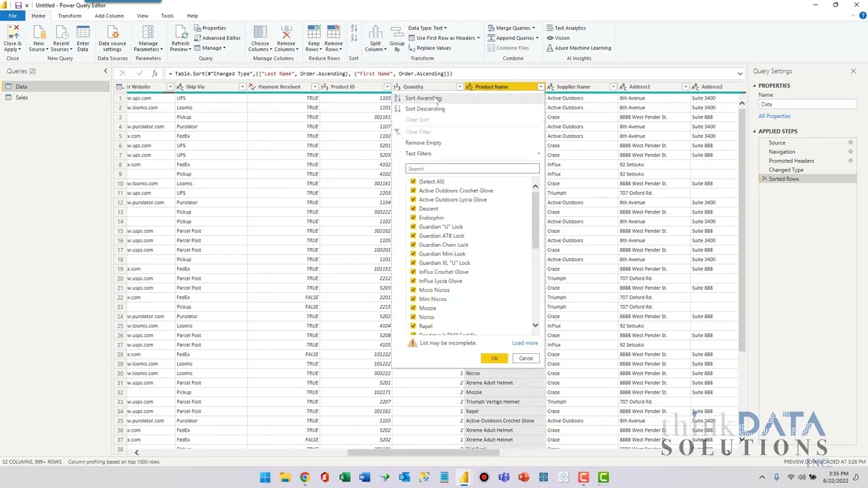This screenshot has width=868, height=488.
Task: Open the gear next to Source step
Action: click(850, 142)
